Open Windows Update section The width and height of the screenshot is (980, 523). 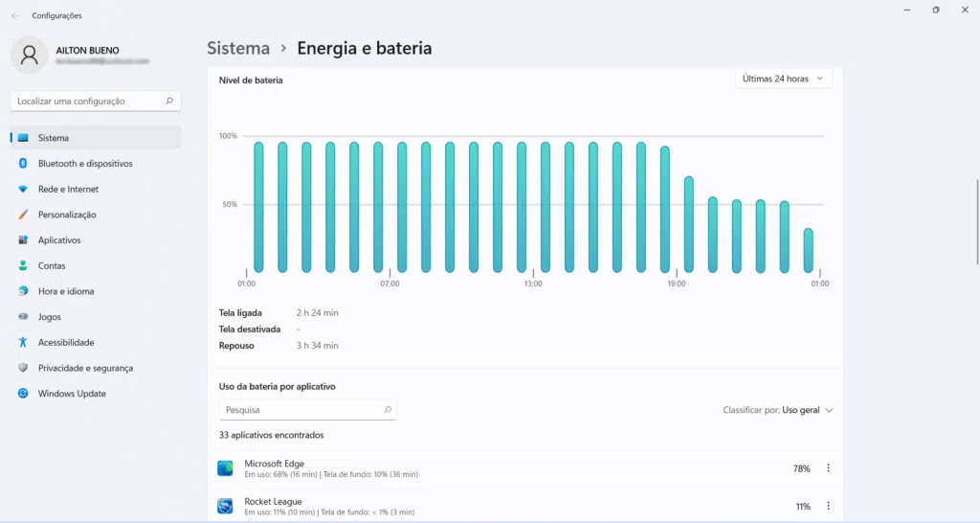coord(72,394)
